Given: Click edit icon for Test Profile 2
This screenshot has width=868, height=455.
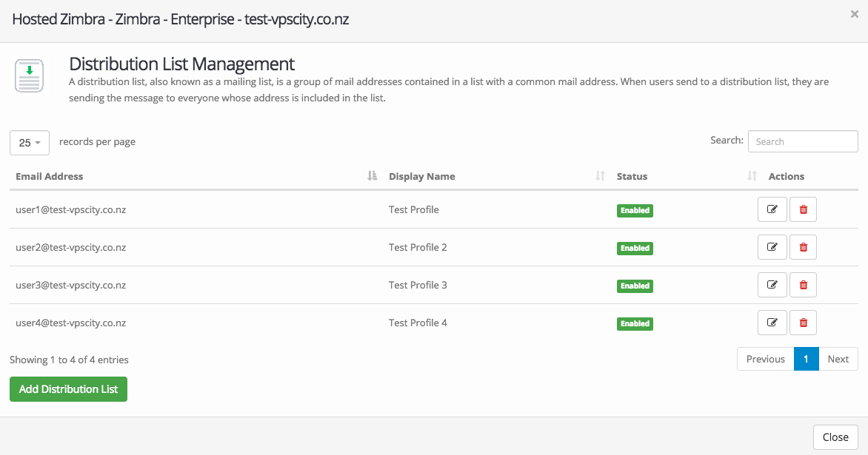Looking at the screenshot, I should [772, 248].
